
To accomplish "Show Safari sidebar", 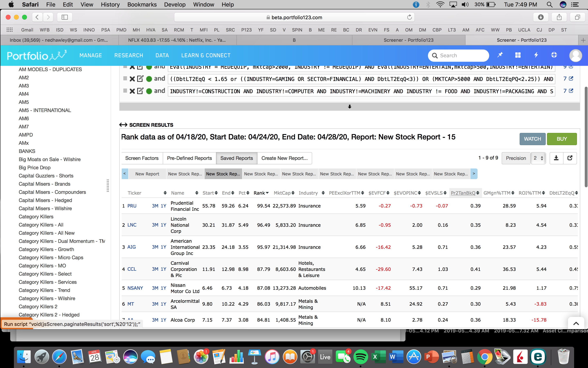I will [x=65, y=17].
